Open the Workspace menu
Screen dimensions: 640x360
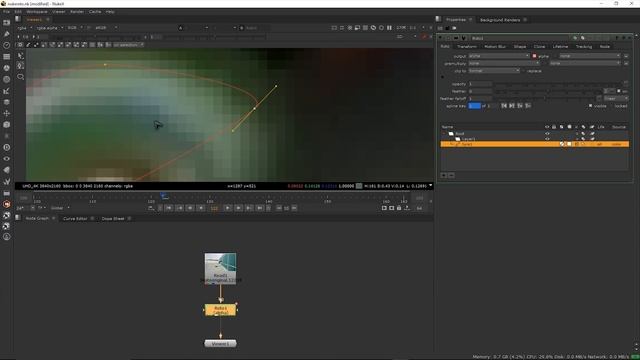[x=37, y=12]
